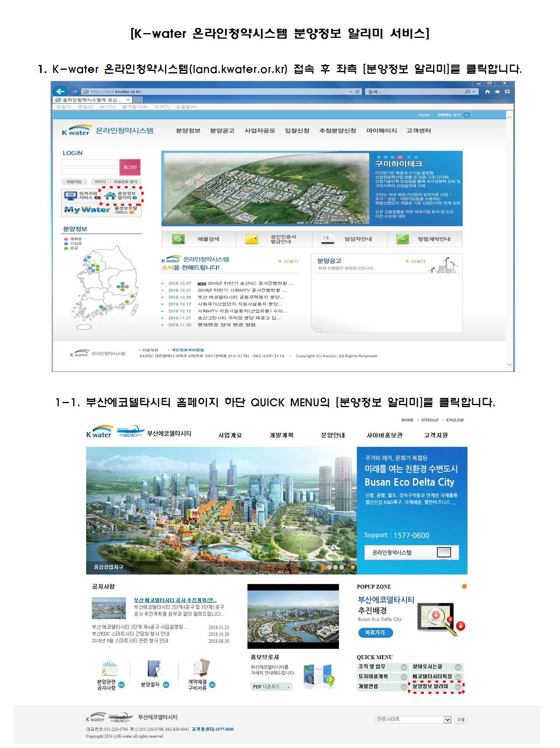Click the Korea regional map image
The image size is (560, 748).
105,287
